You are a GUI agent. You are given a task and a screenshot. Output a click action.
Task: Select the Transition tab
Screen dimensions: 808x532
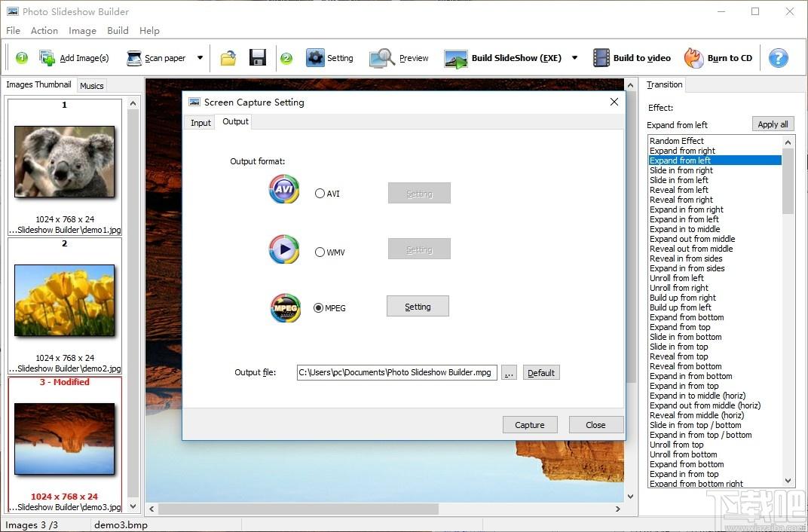pyautogui.click(x=664, y=84)
